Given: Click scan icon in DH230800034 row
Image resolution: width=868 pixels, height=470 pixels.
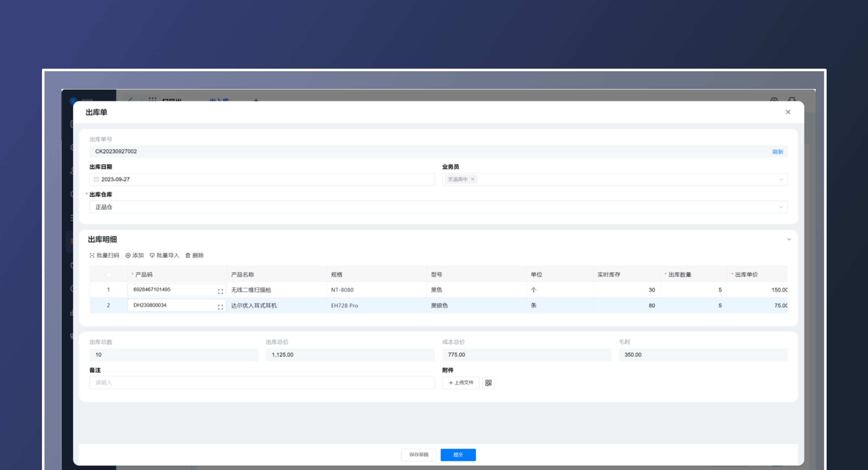Looking at the screenshot, I should click(220, 307).
